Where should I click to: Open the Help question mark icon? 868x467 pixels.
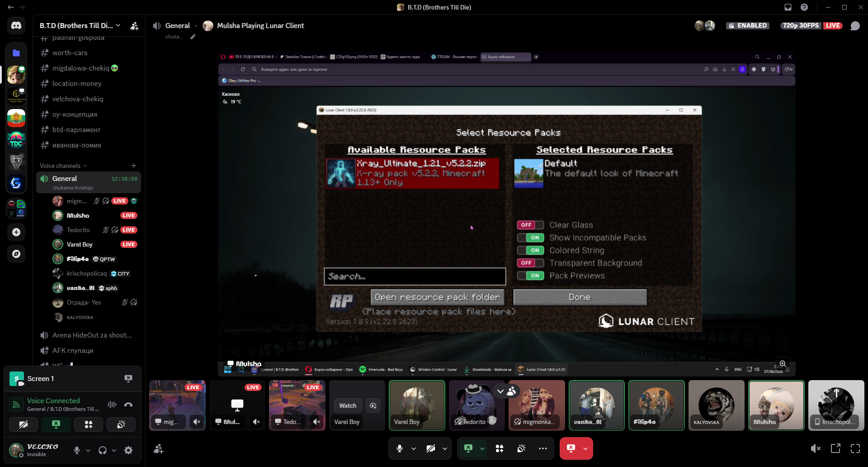coord(804,7)
